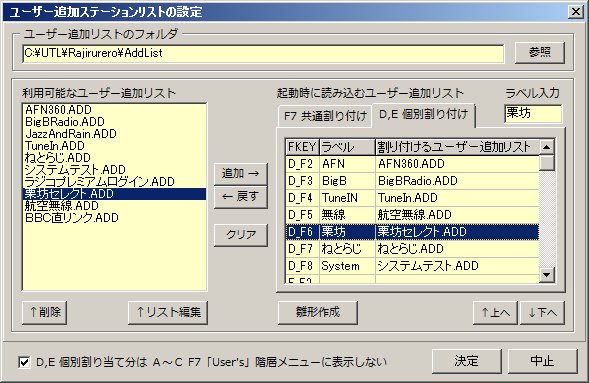Image resolution: width=589 pixels, height=383 pixels.
Task: Select ねとらじ.ADD in assignment table
Action: click(x=457, y=249)
